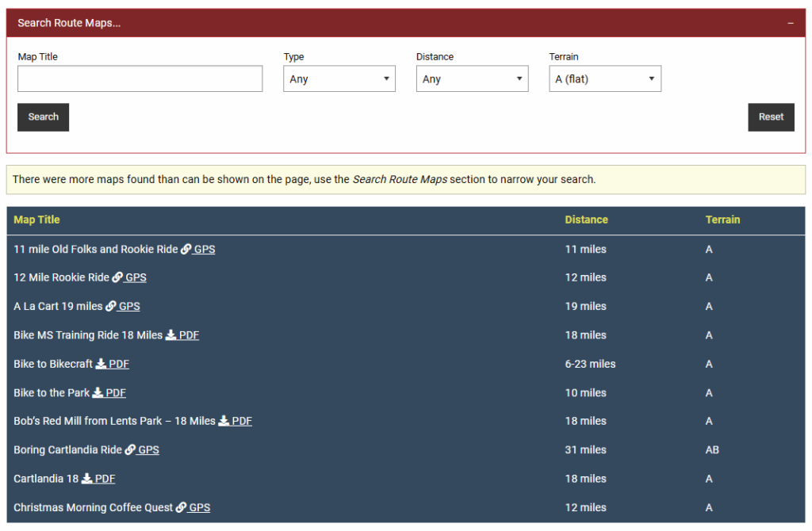
Task: Focus the Map Title text field
Action: [x=140, y=79]
